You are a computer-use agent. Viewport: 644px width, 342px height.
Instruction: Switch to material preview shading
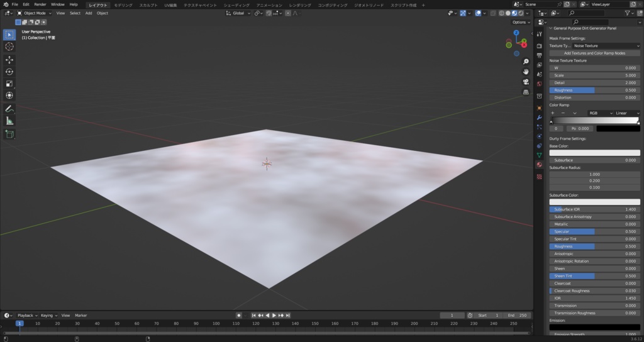[514, 13]
